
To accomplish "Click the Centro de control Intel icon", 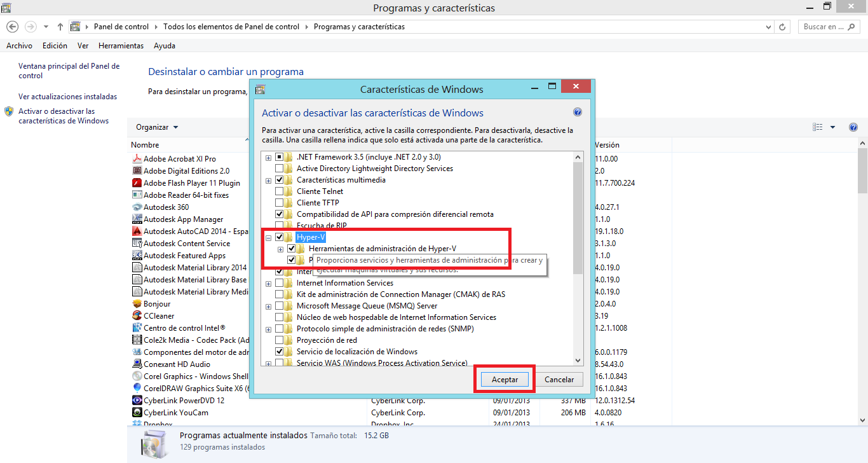I will coord(137,328).
